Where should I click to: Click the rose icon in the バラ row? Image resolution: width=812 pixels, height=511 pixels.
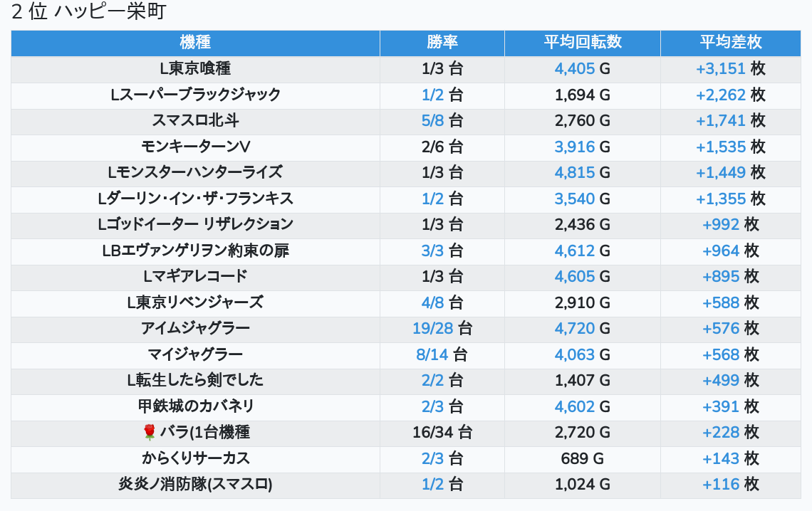click(149, 432)
